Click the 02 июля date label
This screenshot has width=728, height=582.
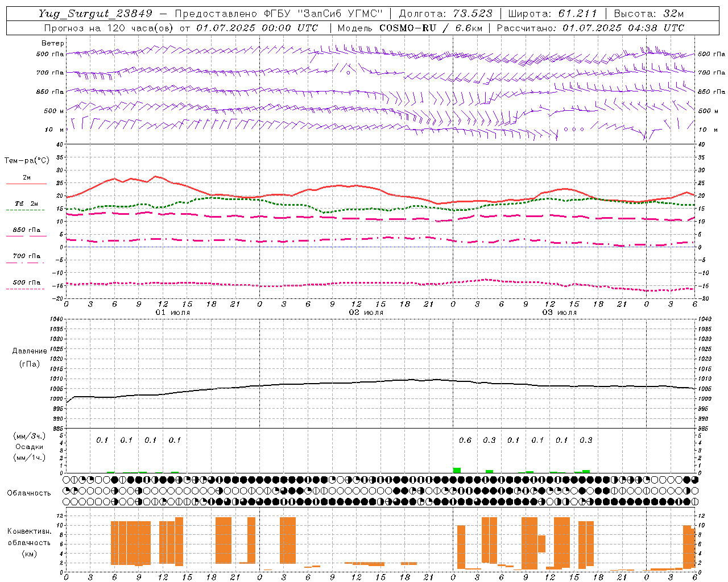(366, 313)
